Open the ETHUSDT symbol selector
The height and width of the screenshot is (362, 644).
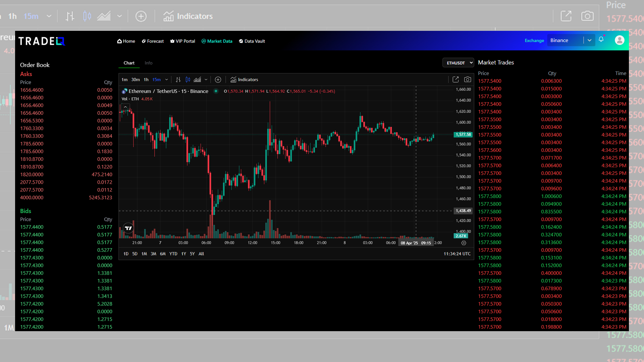click(x=458, y=63)
